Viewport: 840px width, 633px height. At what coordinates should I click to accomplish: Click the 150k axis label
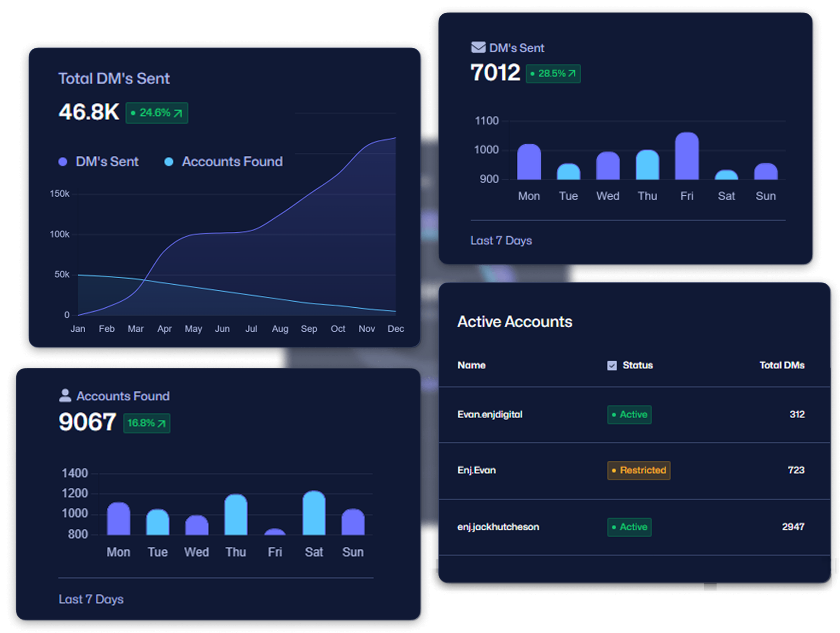(59, 194)
